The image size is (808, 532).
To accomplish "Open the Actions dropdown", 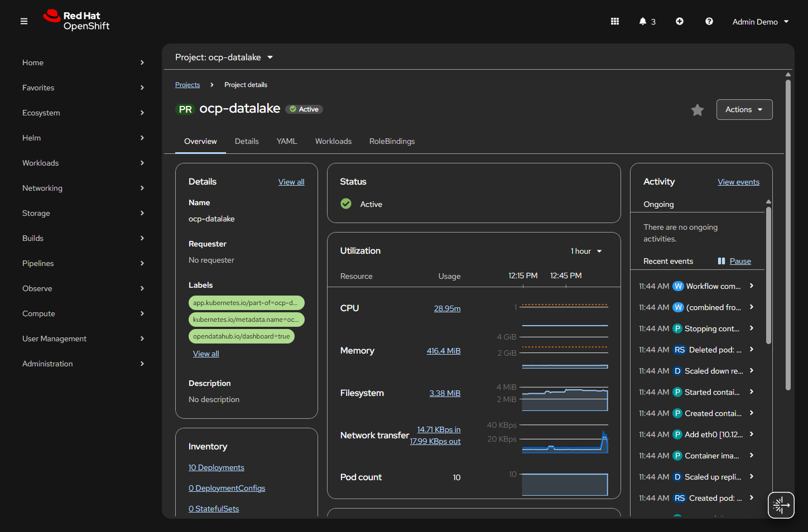I will (x=744, y=110).
